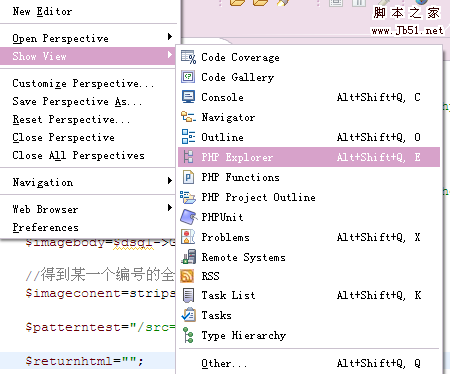The image size is (450, 374).
Task: Choose Code Gallery from submenu
Action: coord(309,77)
